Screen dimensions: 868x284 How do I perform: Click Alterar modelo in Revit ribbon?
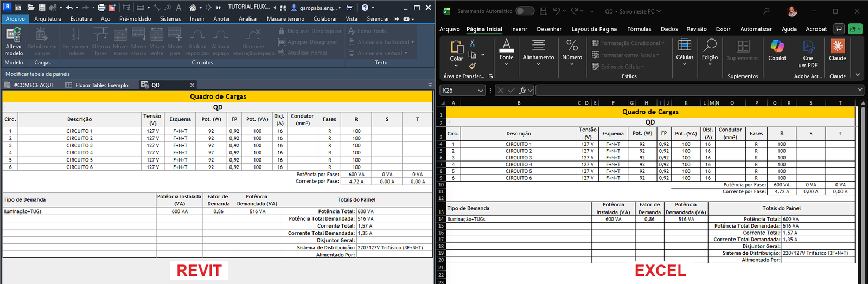tap(14, 42)
